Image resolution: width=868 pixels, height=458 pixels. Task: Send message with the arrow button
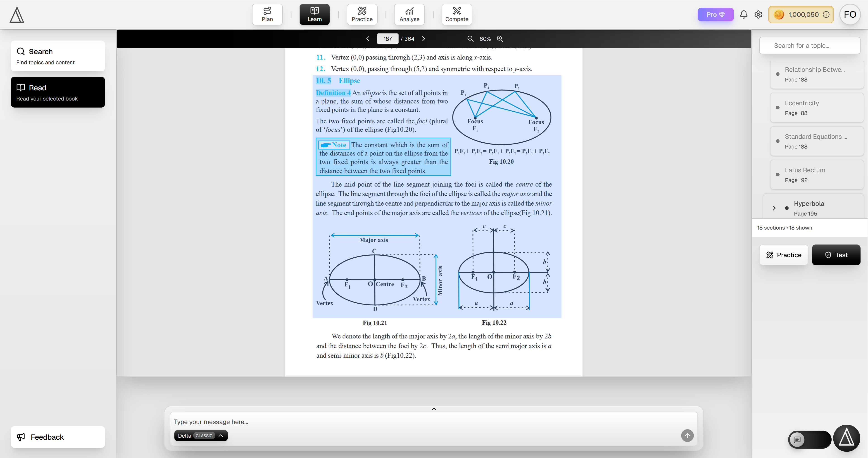click(687, 435)
